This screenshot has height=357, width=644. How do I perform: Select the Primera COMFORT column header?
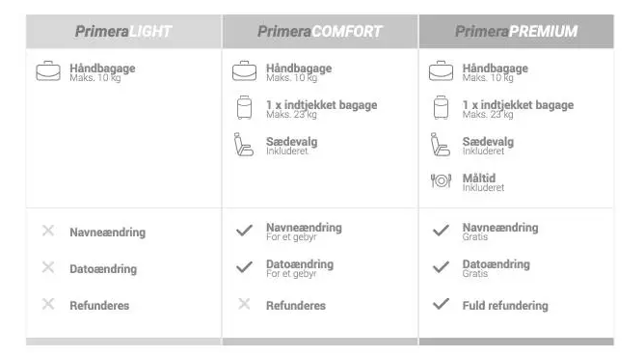click(x=320, y=32)
